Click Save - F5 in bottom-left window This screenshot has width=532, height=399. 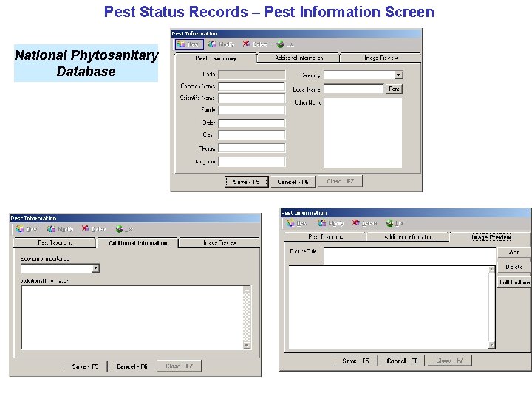85,366
